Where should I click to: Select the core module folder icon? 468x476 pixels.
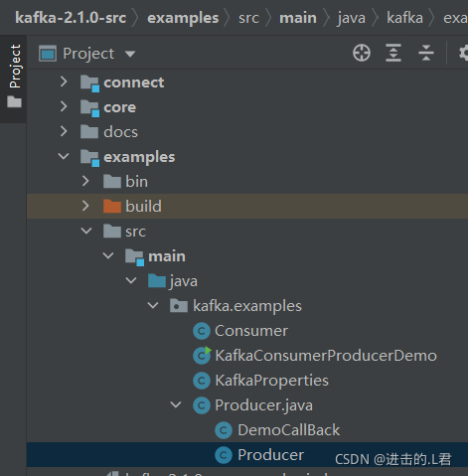pos(89,108)
